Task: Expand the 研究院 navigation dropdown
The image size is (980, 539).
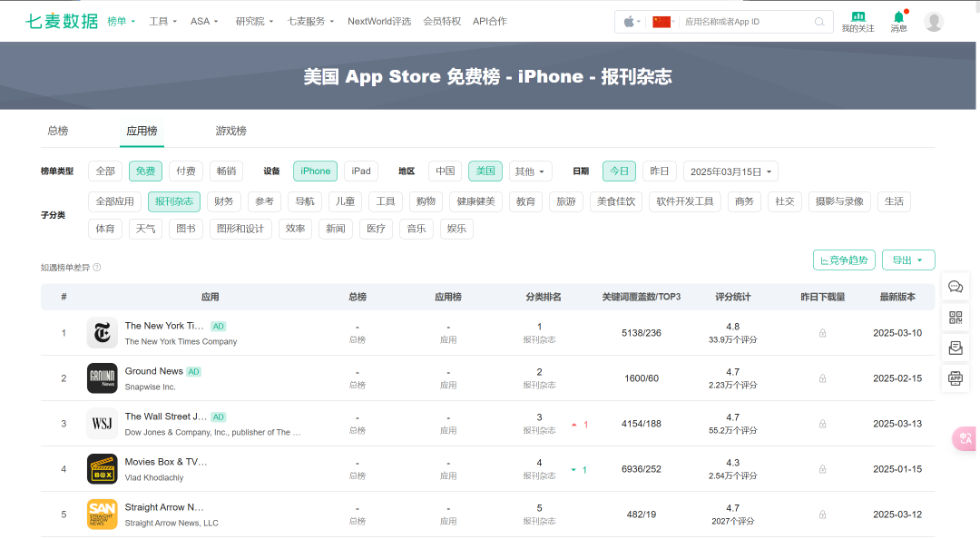Action: [x=254, y=21]
